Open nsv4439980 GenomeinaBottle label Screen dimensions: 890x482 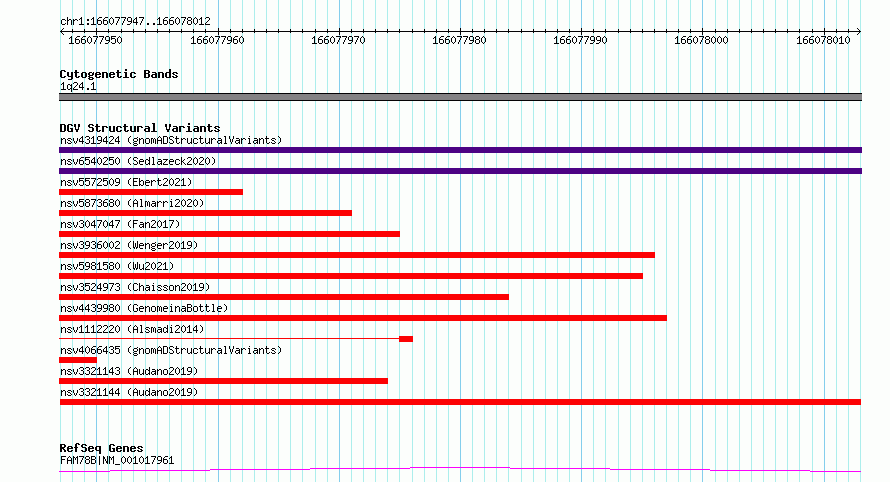144,308
